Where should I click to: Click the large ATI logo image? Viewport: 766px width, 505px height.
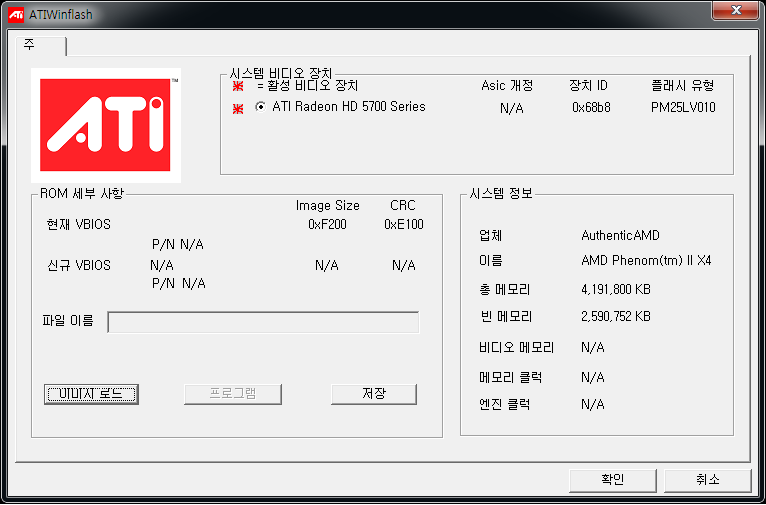(x=106, y=126)
